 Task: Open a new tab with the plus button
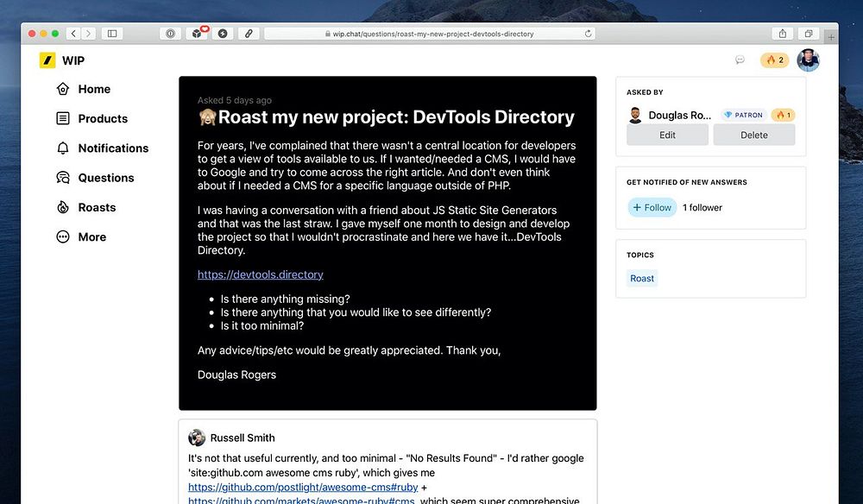831,37
